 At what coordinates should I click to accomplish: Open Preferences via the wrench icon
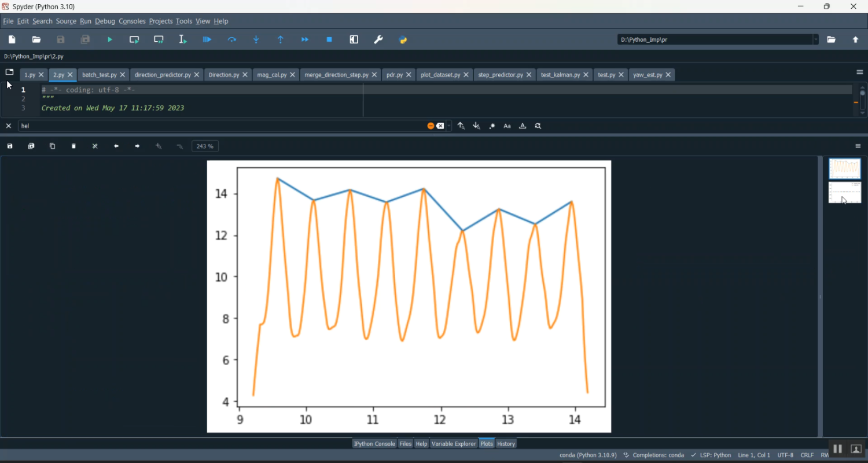(378, 40)
